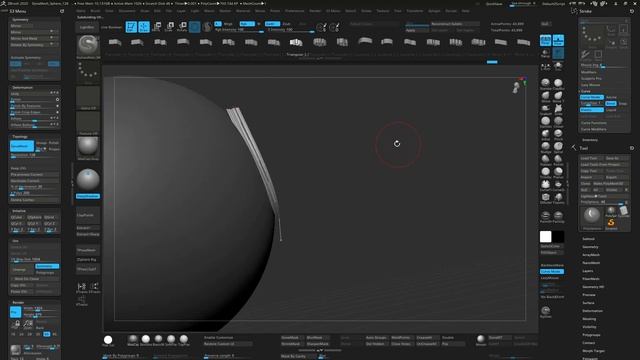The height and width of the screenshot is (360, 640).
Task: Toggle the Bend curve option
Action: pyautogui.click(x=611, y=103)
